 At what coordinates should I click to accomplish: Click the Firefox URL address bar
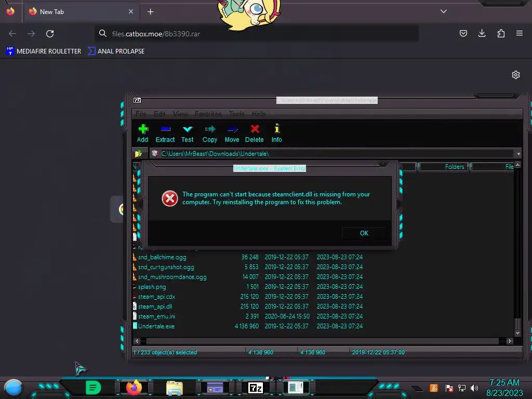coord(257,34)
